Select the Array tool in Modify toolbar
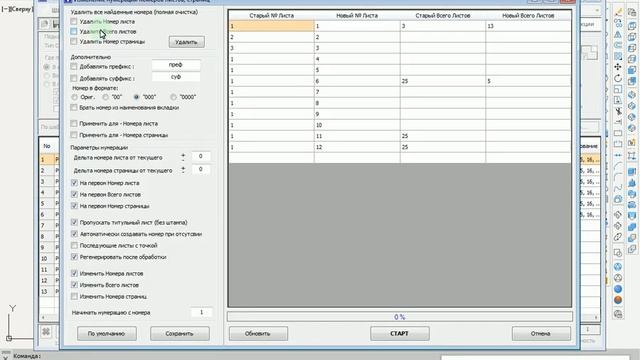This screenshot has height=360, width=640. (x=618, y=56)
